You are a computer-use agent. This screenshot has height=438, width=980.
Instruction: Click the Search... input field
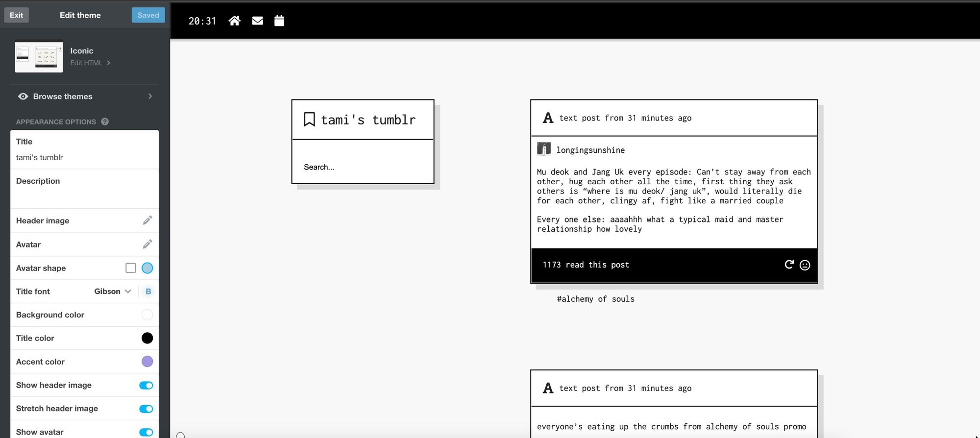(x=363, y=167)
